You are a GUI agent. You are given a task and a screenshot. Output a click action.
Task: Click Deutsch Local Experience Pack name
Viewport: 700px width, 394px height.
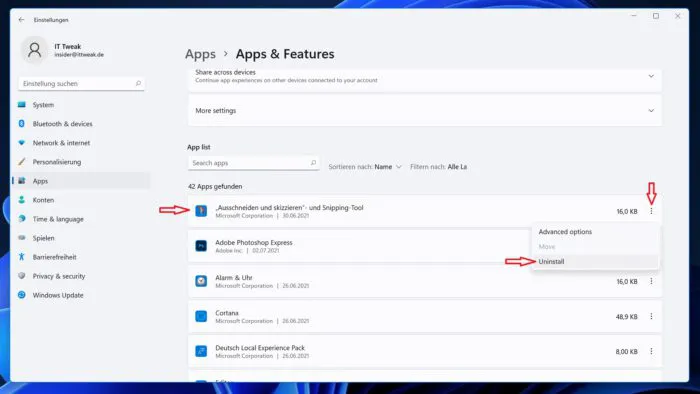tap(260, 348)
